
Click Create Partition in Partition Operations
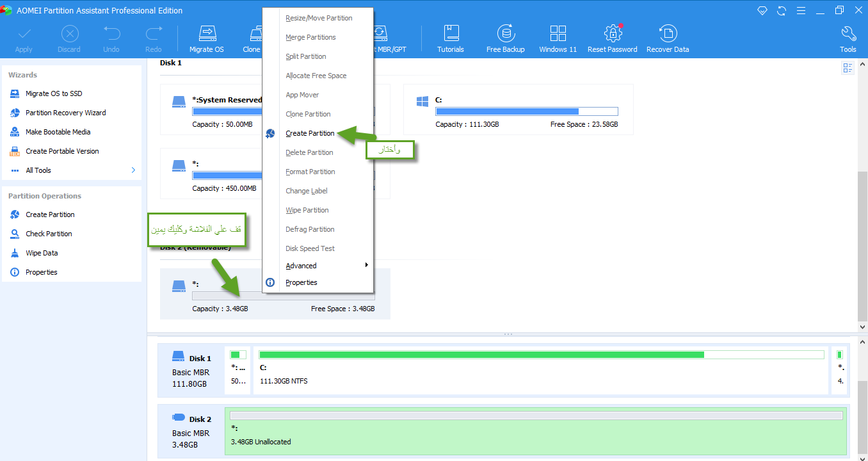[x=50, y=214]
